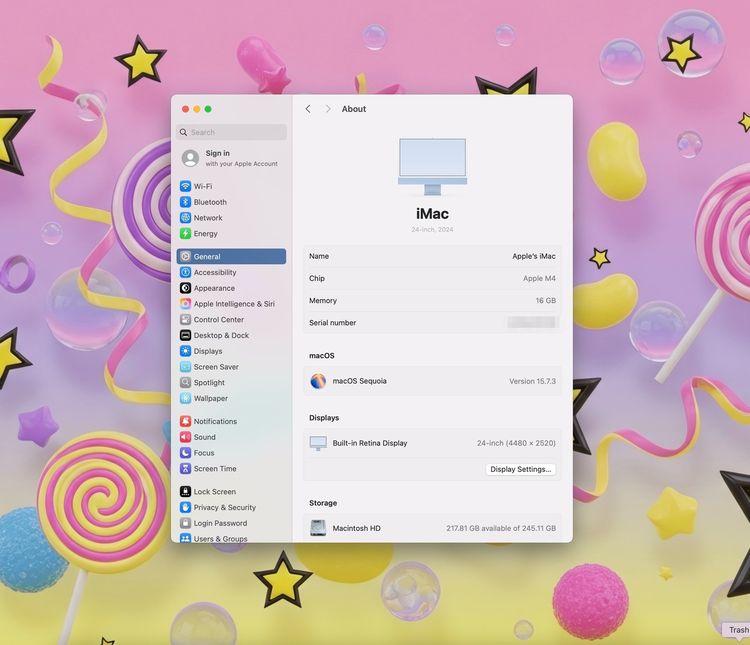Click the search magnifier icon in sidebar
Image resolution: width=750 pixels, height=645 pixels.
183,132
